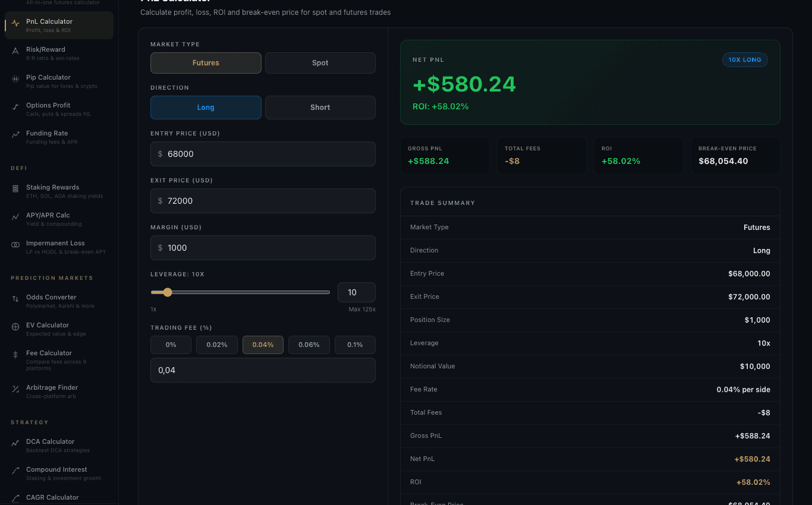Click the ROI +58.02% summary card
Screen dimensions: 812x505
[x=638, y=156]
